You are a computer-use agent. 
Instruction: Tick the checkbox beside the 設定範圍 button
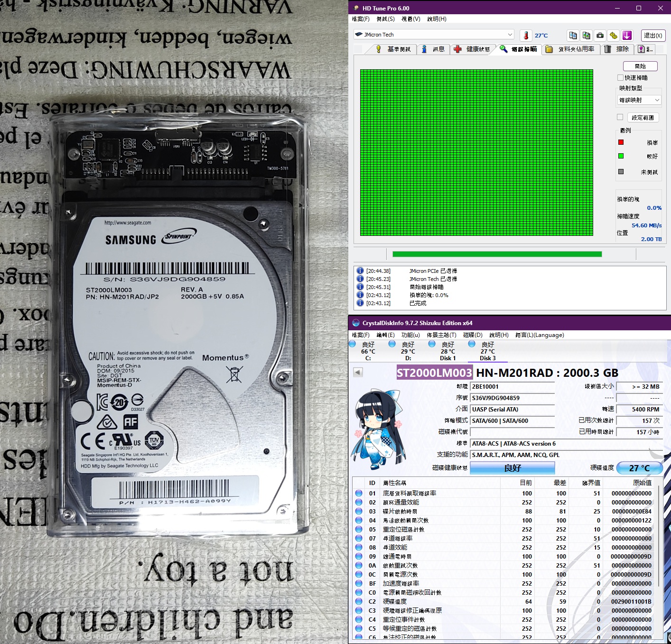point(620,117)
